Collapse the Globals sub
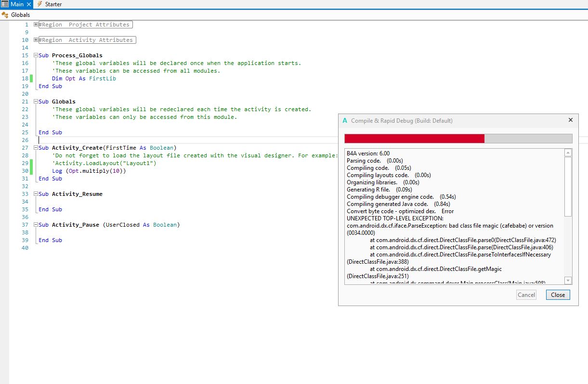This screenshot has height=384, width=588. 36,102
